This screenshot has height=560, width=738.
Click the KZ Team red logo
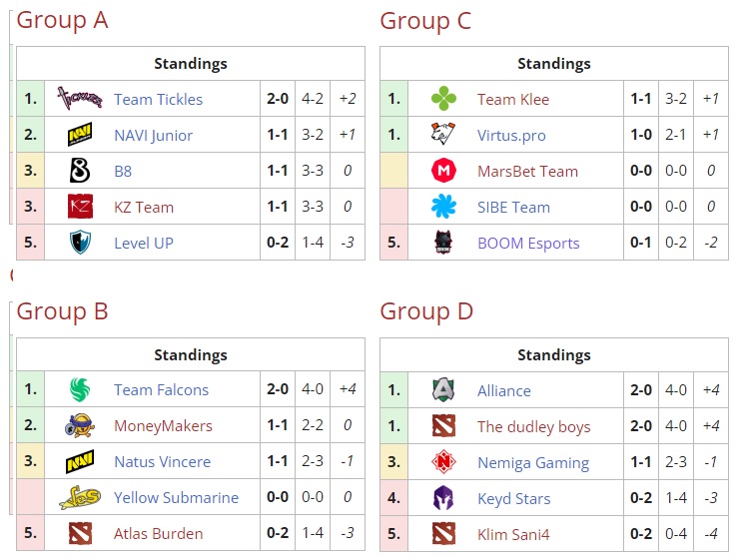80,207
